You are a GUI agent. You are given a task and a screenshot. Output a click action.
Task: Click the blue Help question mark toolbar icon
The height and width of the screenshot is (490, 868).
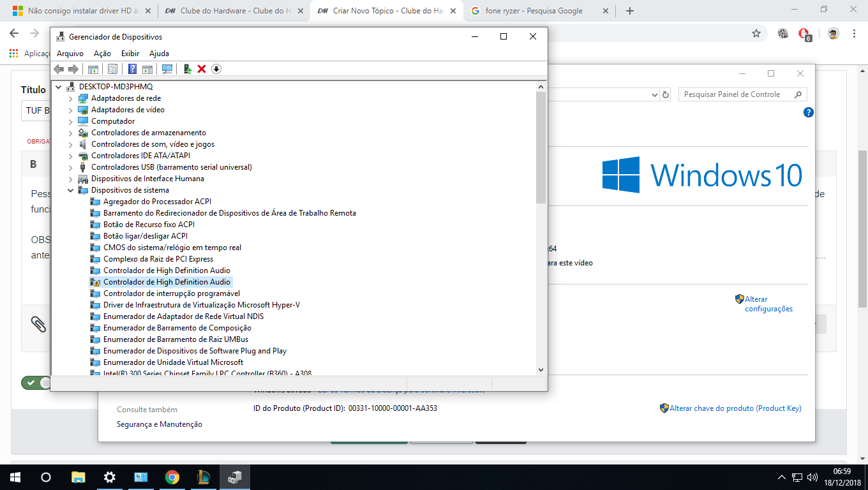(x=132, y=69)
